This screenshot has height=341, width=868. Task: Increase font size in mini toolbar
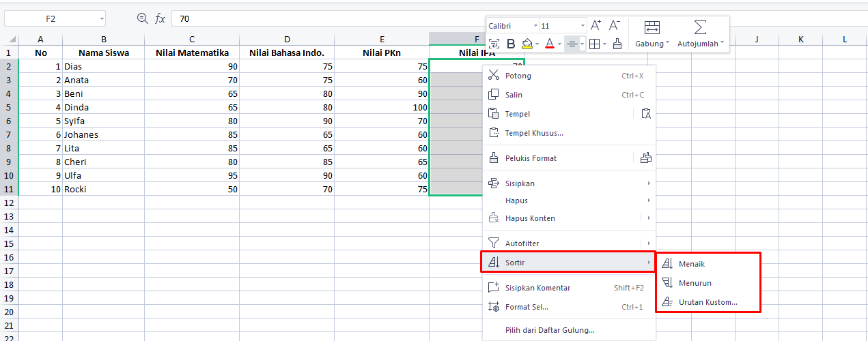tap(596, 26)
